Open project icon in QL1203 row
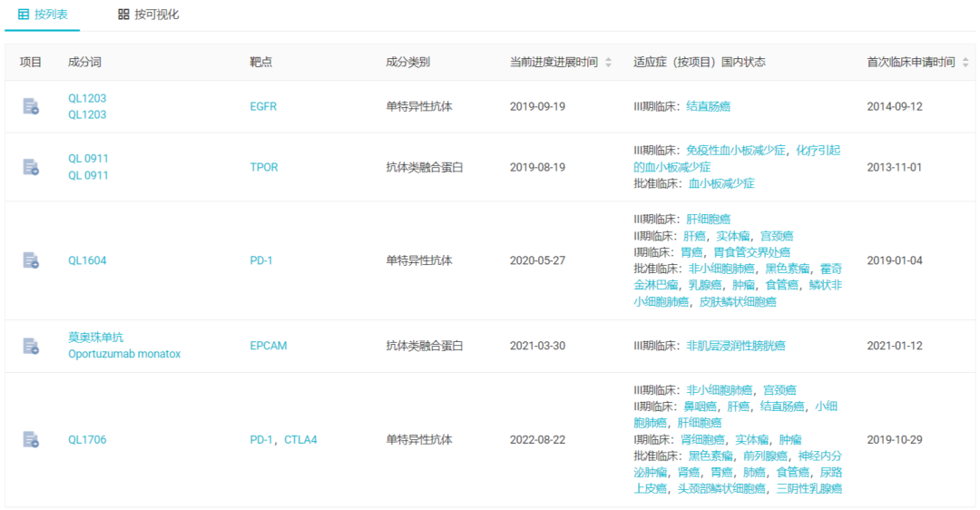980x510 pixels. tap(31, 106)
